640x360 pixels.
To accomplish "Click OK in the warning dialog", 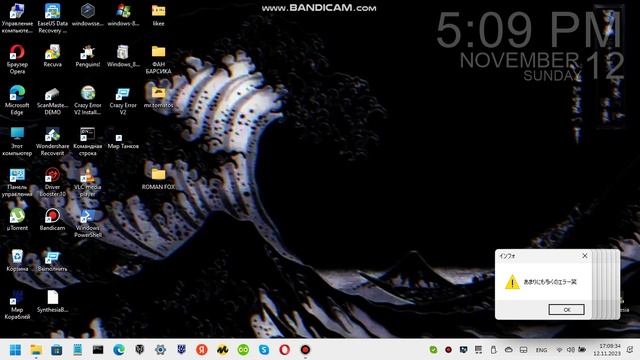I will pos(566,309).
